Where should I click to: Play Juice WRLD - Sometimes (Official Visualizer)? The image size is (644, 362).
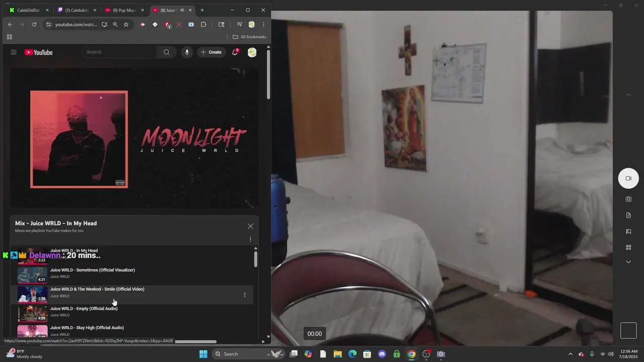click(93, 270)
